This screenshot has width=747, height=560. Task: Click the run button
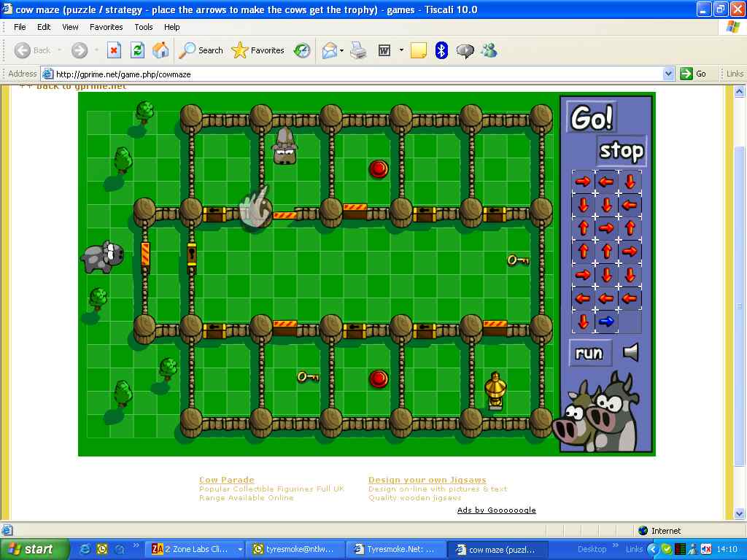point(590,354)
